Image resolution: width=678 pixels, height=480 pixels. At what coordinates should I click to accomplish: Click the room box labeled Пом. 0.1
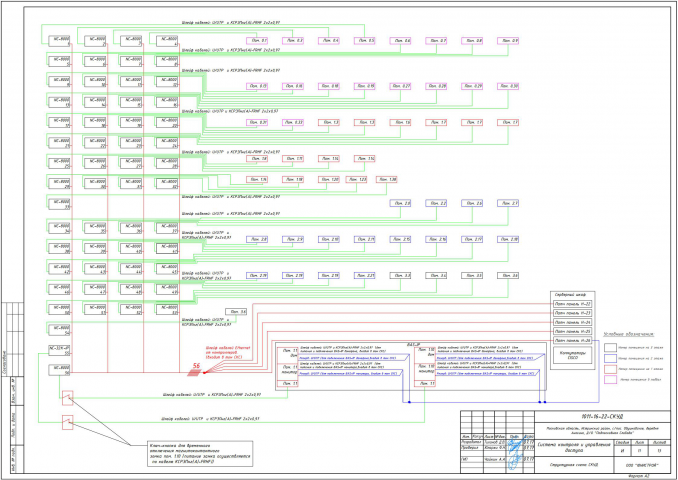pyautogui.click(x=257, y=41)
